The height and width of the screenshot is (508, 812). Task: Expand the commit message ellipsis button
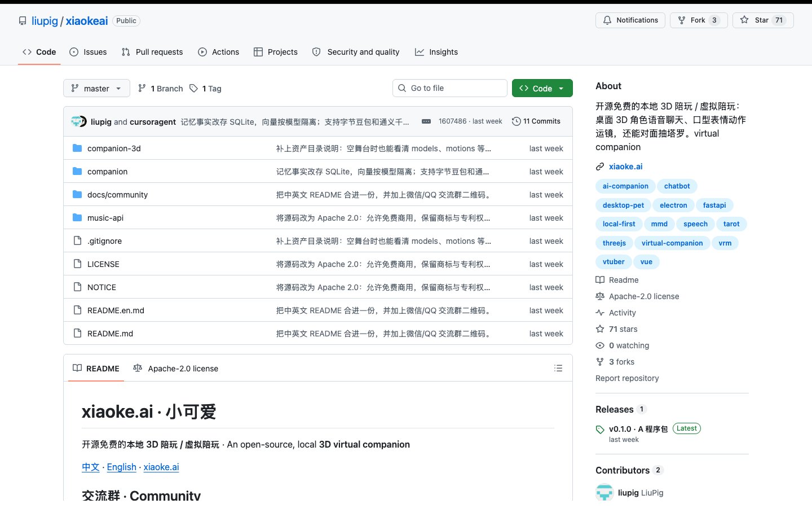coord(426,121)
